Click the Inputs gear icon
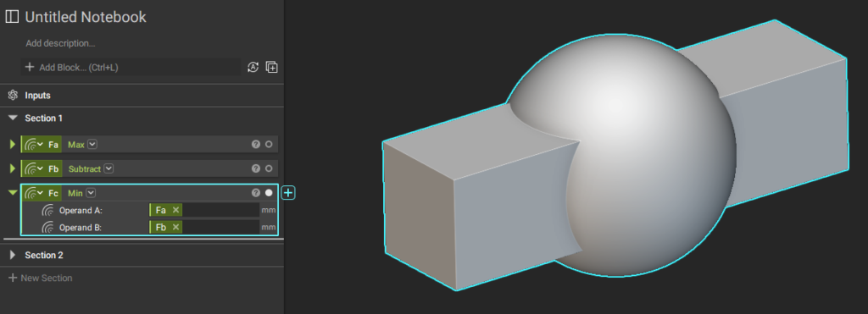 pos(14,95)
